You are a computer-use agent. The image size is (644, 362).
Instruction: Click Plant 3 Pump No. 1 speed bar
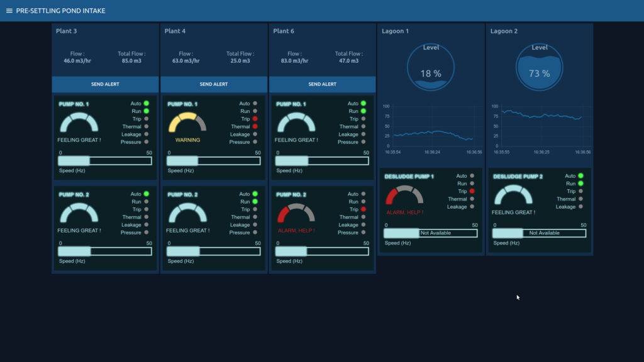(105, 161)
